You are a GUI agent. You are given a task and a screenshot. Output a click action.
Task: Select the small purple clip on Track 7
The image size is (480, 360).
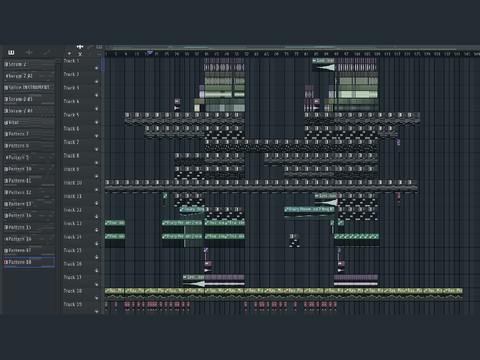click(398, 143)
